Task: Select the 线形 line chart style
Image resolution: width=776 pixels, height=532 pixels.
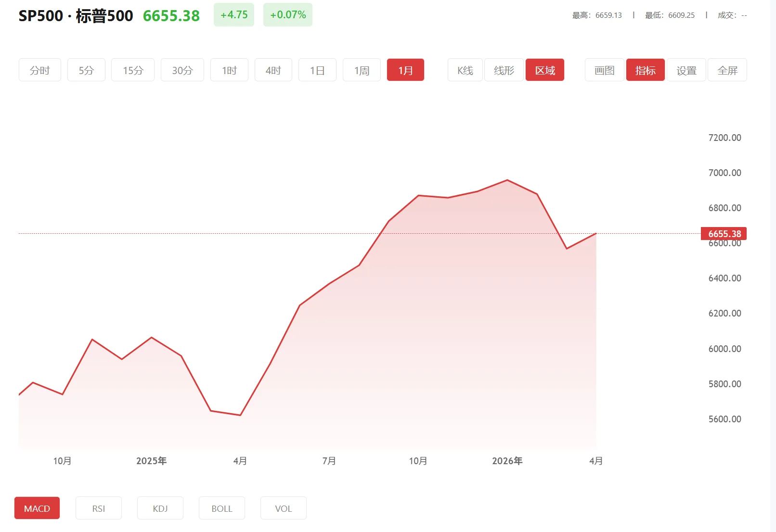Action: pos(504,70)
